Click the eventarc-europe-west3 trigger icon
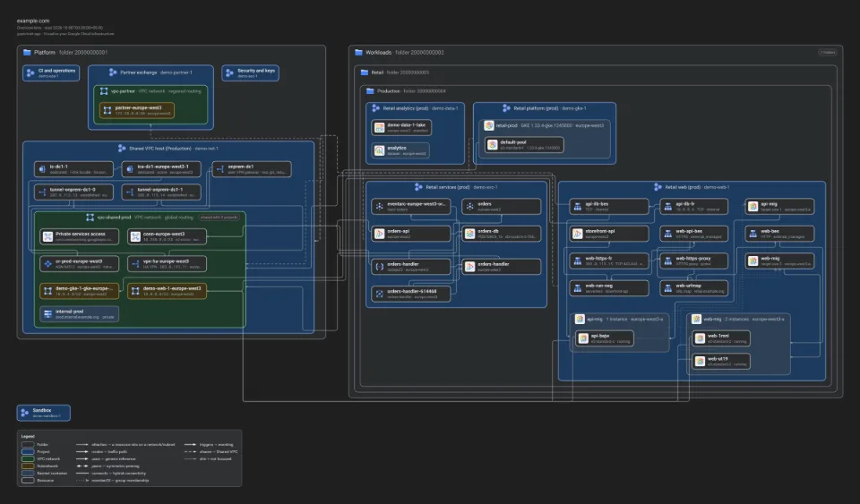 (x=380, y=207)
